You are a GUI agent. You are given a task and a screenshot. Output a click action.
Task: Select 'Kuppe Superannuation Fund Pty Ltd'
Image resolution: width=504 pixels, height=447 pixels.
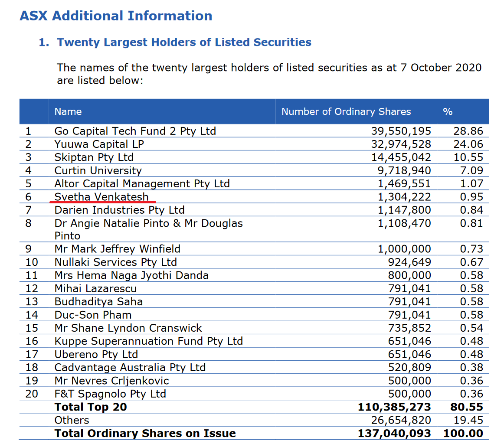click(x=149, y=341)
